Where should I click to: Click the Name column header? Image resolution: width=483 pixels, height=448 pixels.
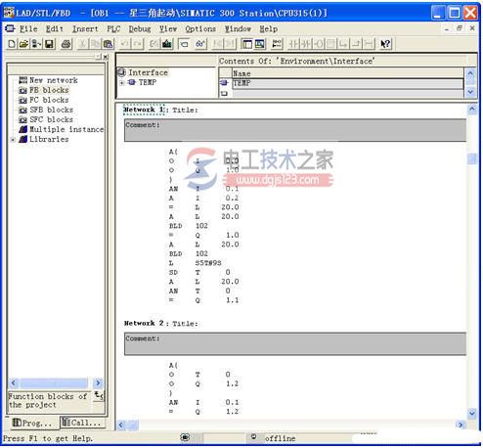point(347,73)
